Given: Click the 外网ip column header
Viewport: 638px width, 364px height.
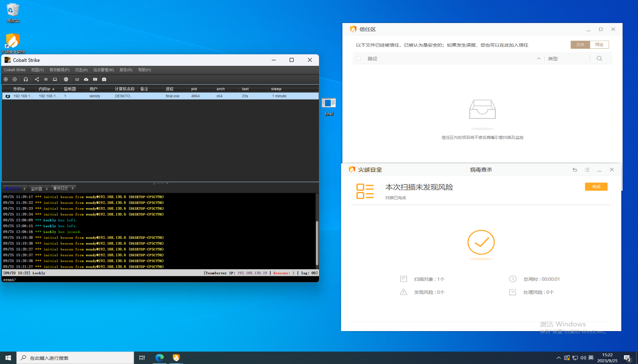Looking at the screenshot, I should (x=19, y=89).
